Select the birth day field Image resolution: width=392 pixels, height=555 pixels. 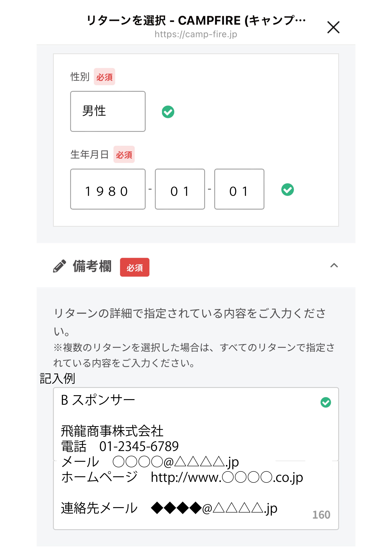239,189
